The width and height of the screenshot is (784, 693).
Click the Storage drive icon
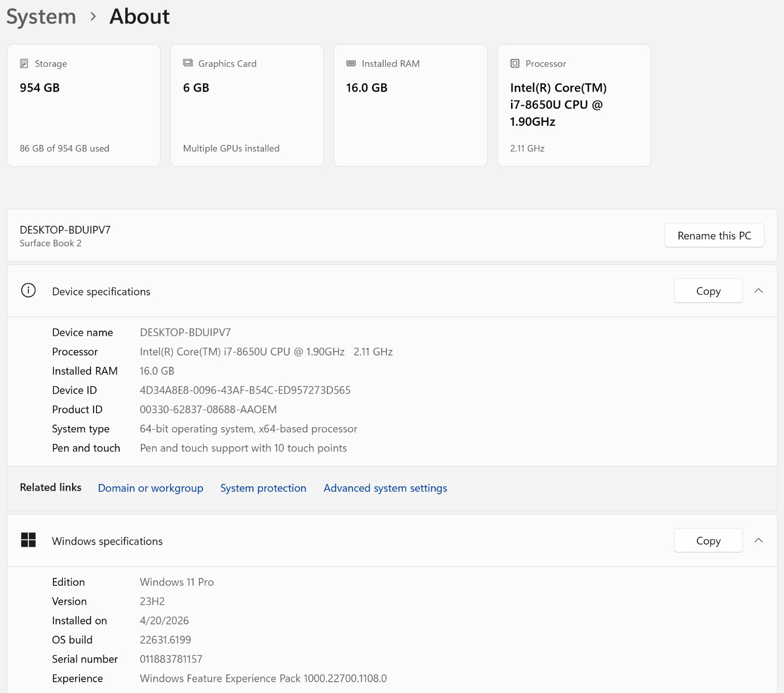pyautogui.click(x=24, y=64)
